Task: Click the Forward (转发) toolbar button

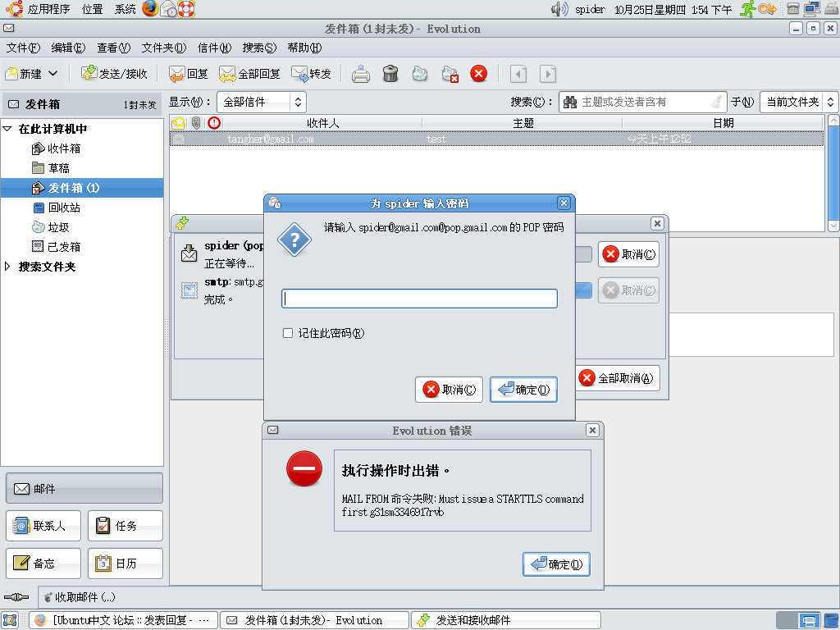Action: coord(311,73)
